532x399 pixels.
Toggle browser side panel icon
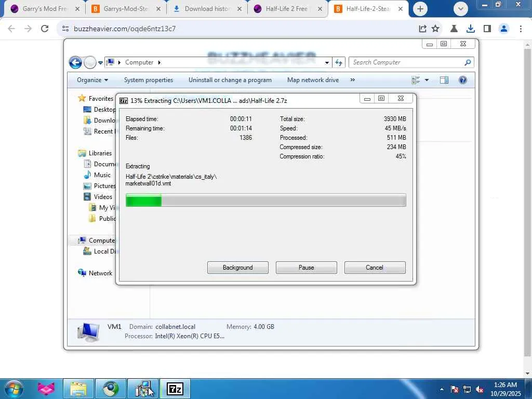487,29
